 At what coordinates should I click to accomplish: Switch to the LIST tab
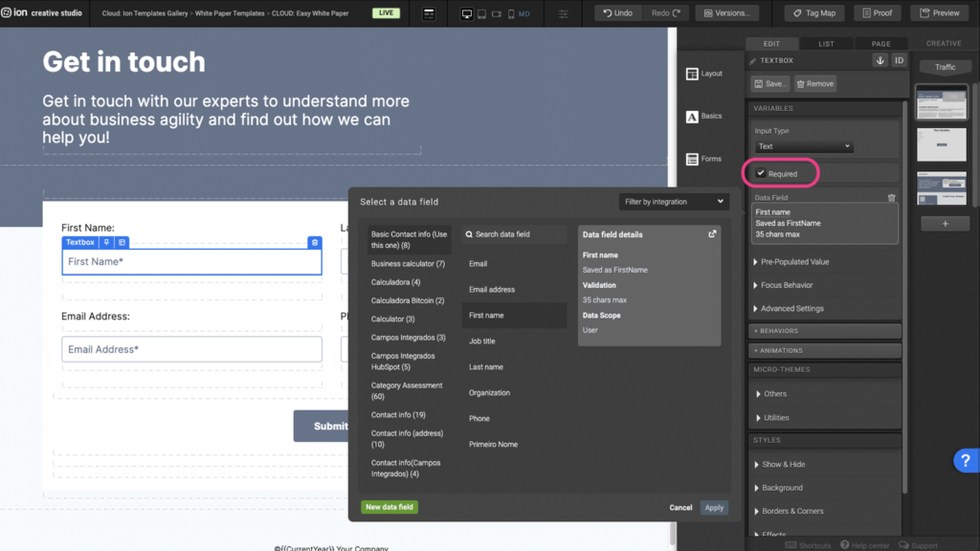pyautogui.click(x=826, y=44)
